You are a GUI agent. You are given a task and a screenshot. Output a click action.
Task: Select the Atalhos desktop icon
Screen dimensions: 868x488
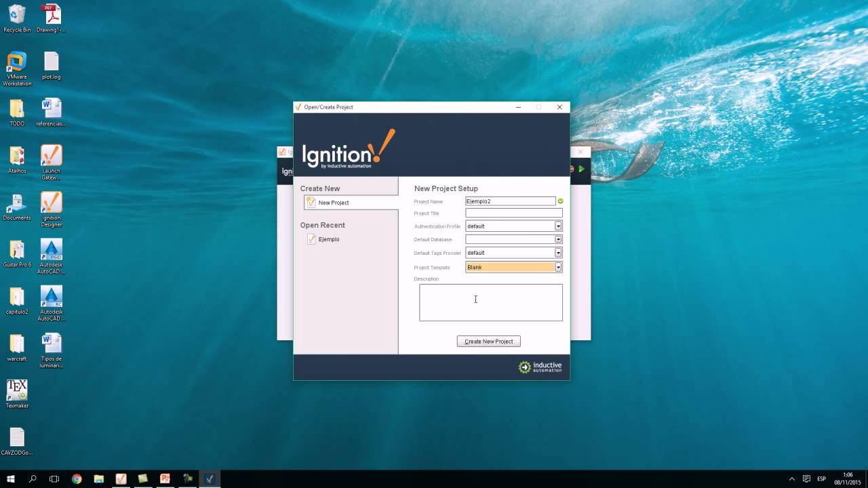[x=17, y=159]
